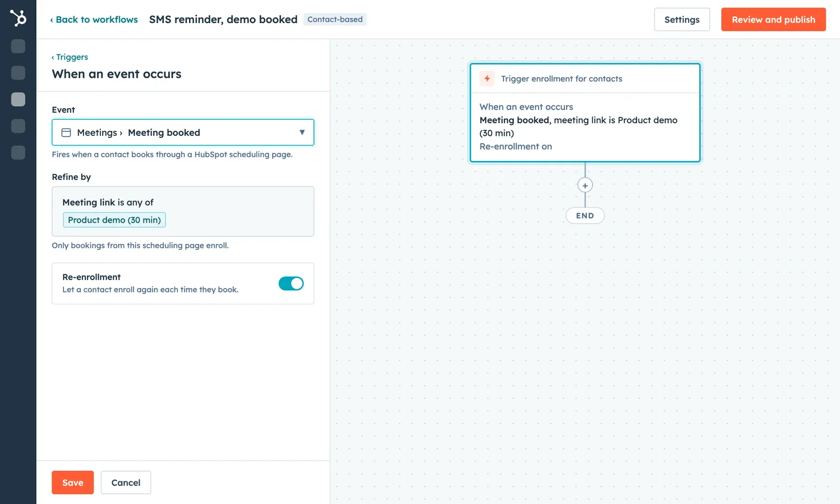Add a step with the plus icon
The image size is (840, 504).
(x=585, y=185)
